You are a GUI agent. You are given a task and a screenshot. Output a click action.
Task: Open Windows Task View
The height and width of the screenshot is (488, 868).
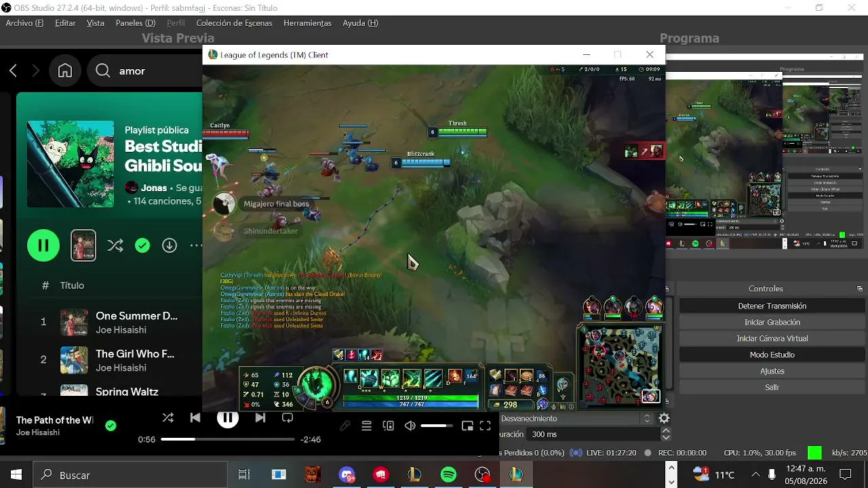(x=244, y=475)
